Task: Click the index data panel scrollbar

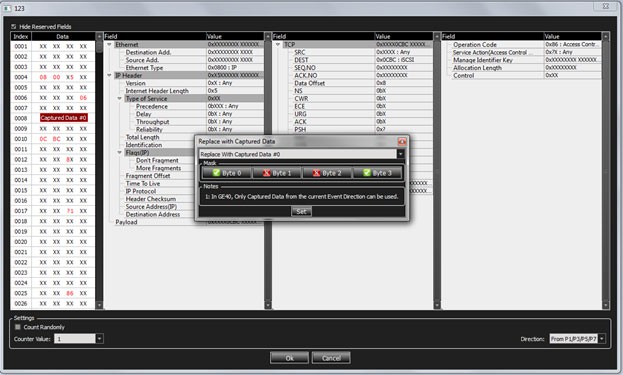Action: [99, 171]
